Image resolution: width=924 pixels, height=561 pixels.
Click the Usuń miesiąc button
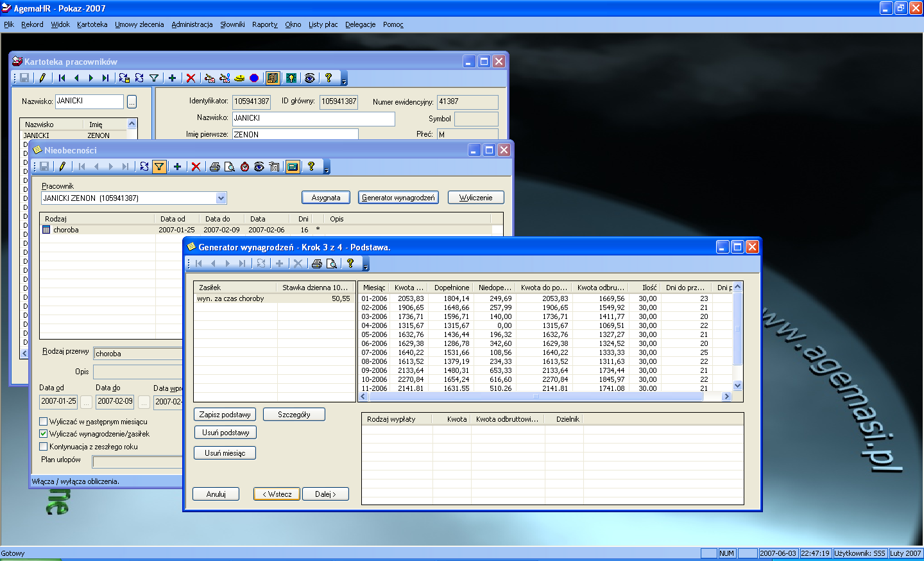225,453
